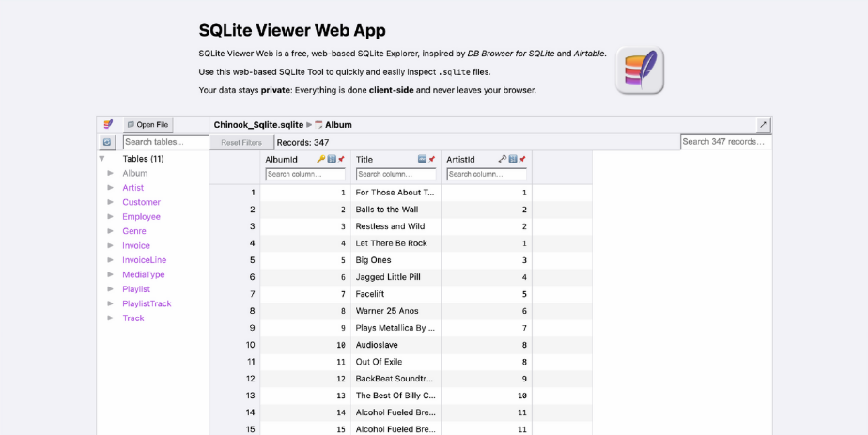Click the foreign key icon in ArtistId header

[502, 159]
